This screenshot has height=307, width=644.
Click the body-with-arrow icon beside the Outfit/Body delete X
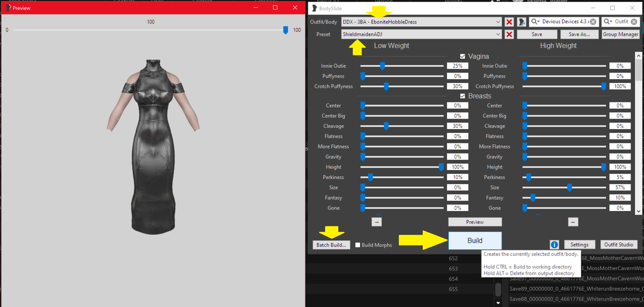[x=521, y=22]
